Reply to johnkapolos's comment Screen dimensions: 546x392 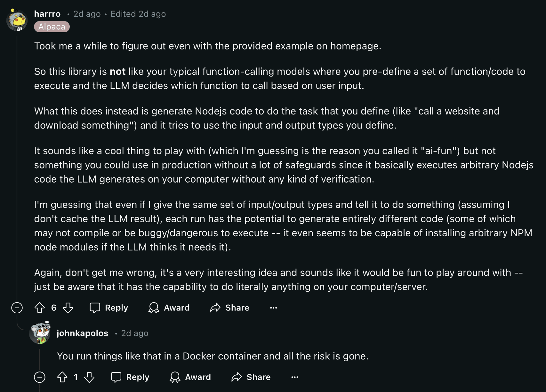coord(130,377)
